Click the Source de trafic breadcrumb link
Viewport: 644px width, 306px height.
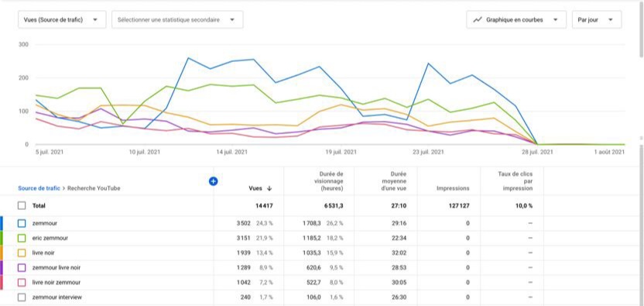(x=39, y=188)
